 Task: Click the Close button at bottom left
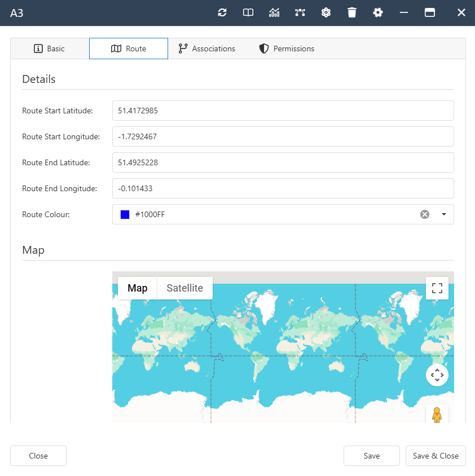(x=38, y=456)
